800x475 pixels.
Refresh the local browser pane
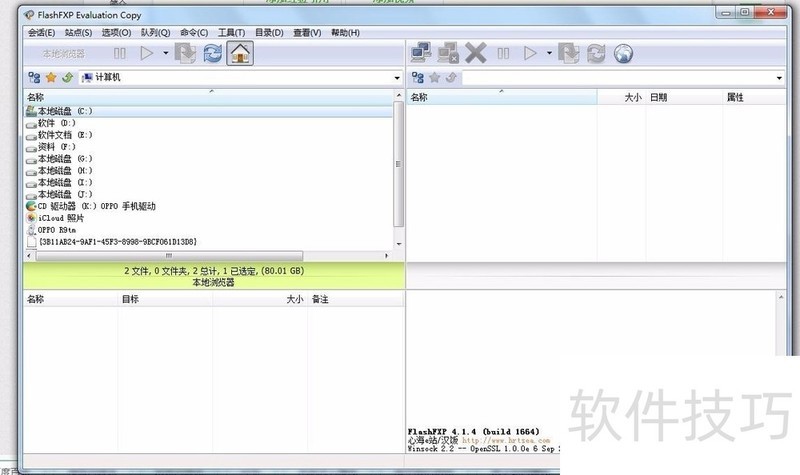pyautogui.click(x=213, y=53)
